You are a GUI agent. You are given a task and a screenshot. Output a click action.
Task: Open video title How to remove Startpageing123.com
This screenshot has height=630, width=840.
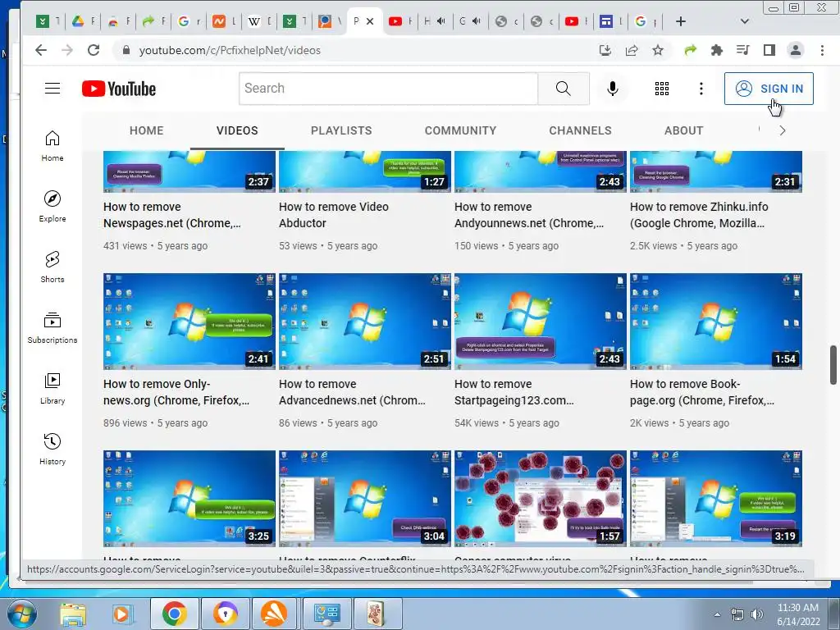tap(514, 392)
